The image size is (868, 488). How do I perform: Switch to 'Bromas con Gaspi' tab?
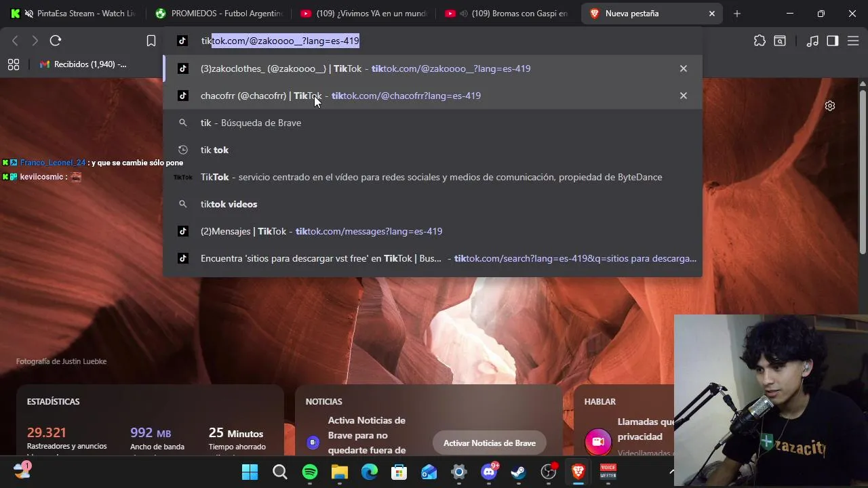[x=508, y=14]
